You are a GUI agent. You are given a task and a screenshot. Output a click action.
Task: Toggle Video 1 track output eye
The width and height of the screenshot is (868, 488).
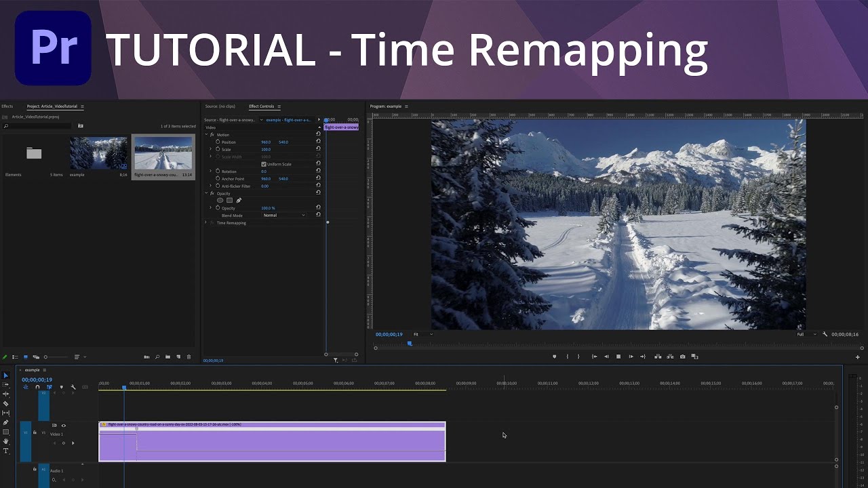tap(64, 426)
